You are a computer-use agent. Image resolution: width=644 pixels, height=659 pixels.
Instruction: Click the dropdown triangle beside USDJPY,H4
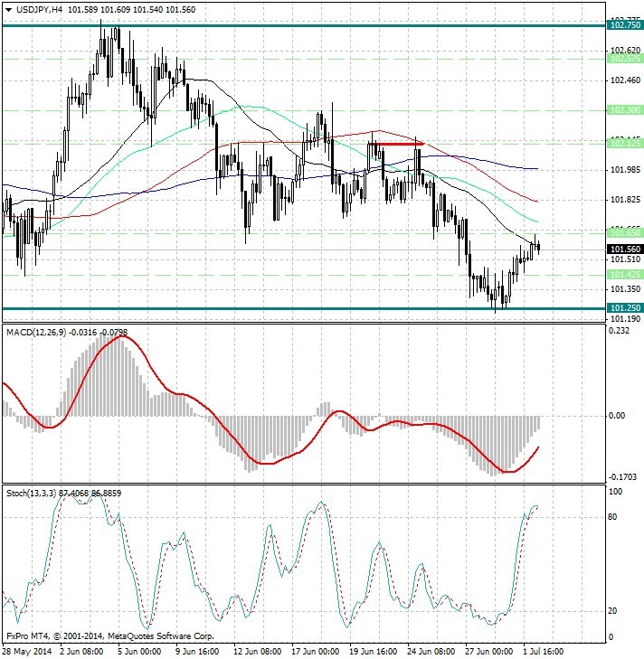(x=8, y=10)
